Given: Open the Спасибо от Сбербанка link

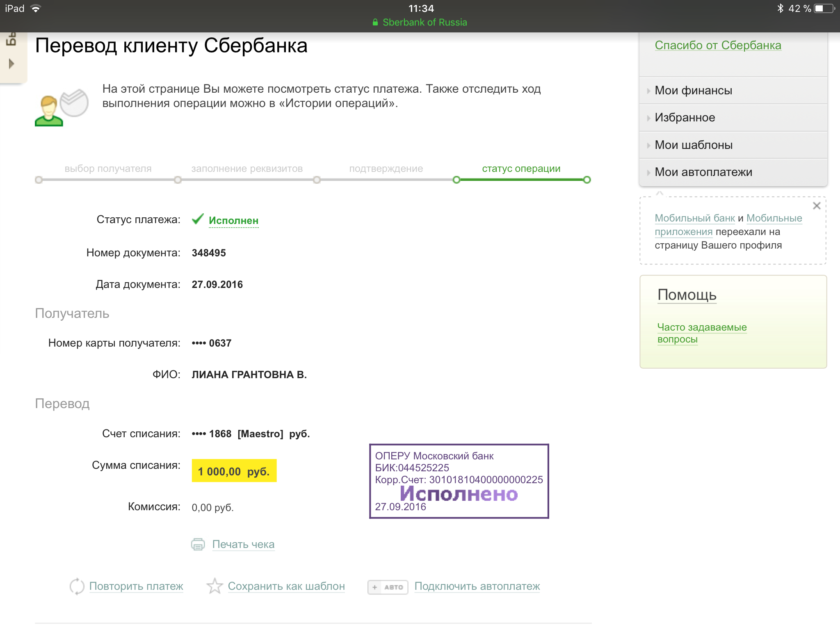Looking at the screenshot, I should [717, 46].
